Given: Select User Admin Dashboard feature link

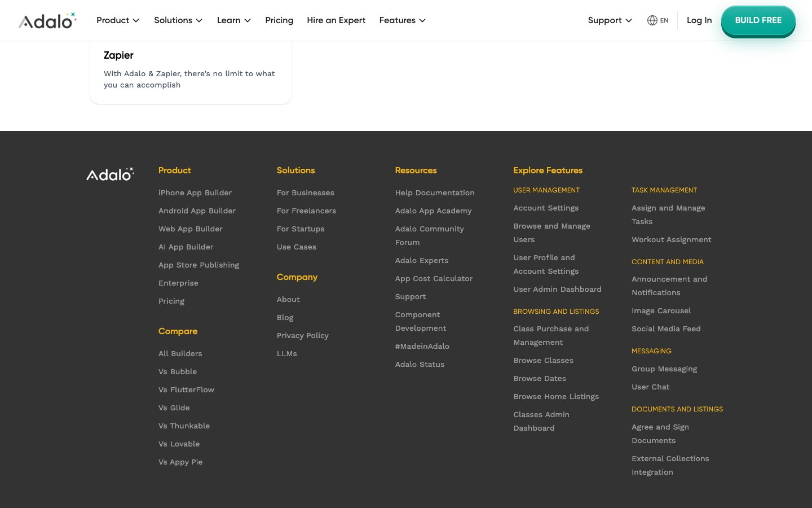Looking at the screenshot, I should 557,289.
